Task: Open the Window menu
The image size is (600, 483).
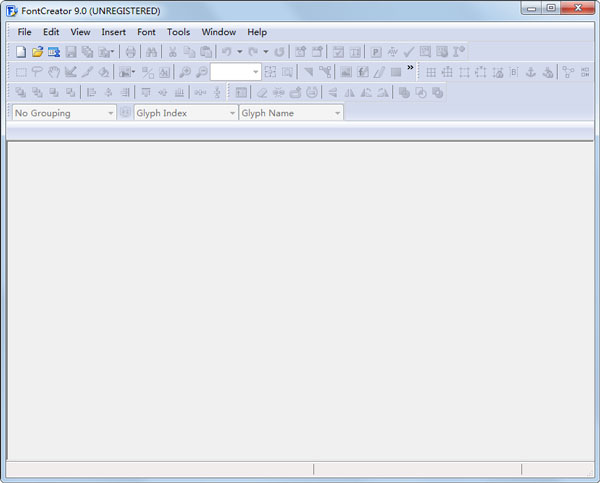Action: click(x=218, y=32)
